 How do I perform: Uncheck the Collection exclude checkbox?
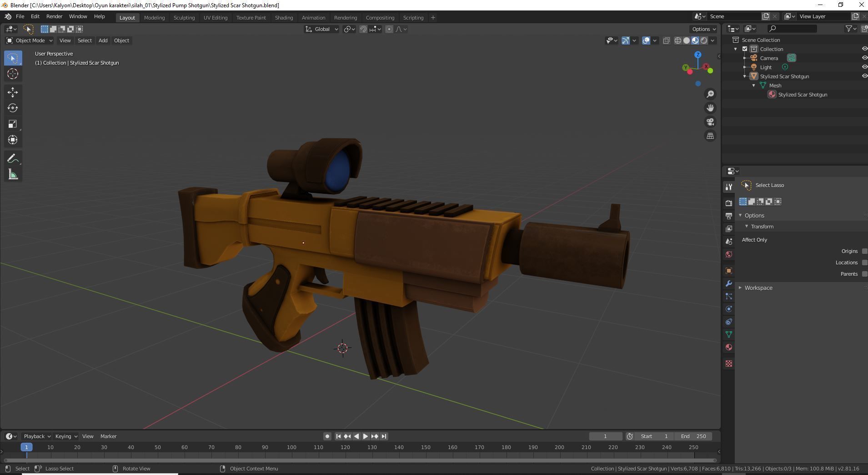click(745, 49)
